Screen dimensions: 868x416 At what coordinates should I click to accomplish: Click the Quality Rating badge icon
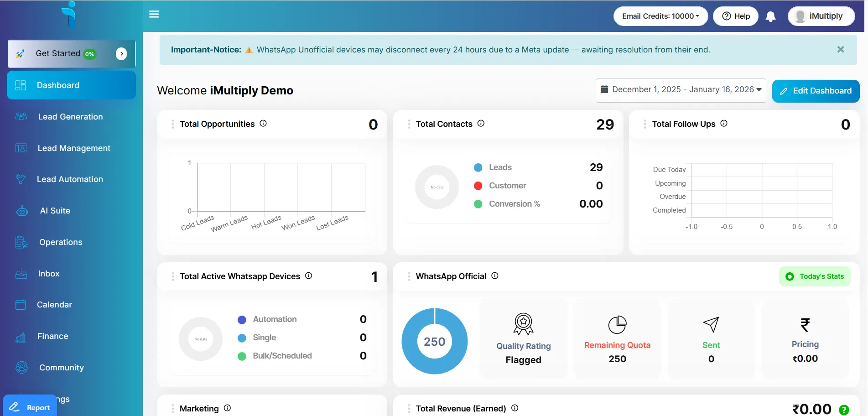point(523,324)
